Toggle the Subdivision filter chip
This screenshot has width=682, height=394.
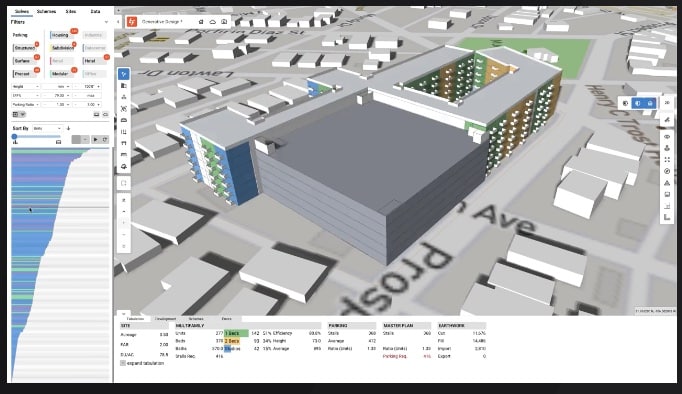(x=63, y=48)
